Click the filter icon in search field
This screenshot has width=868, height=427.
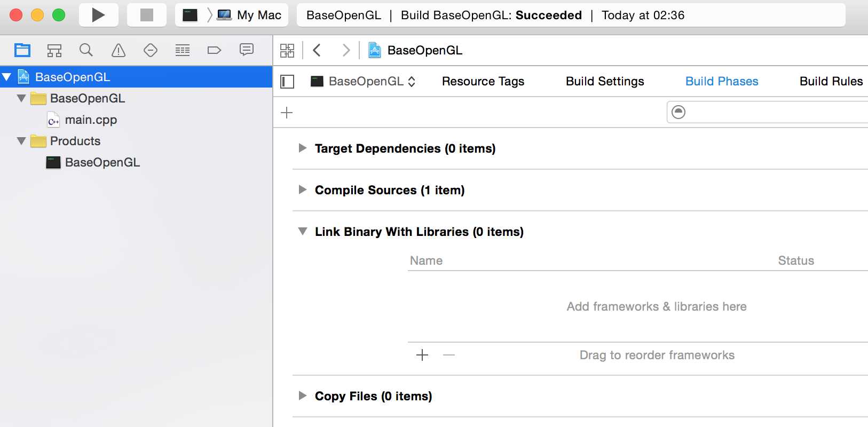678,112
